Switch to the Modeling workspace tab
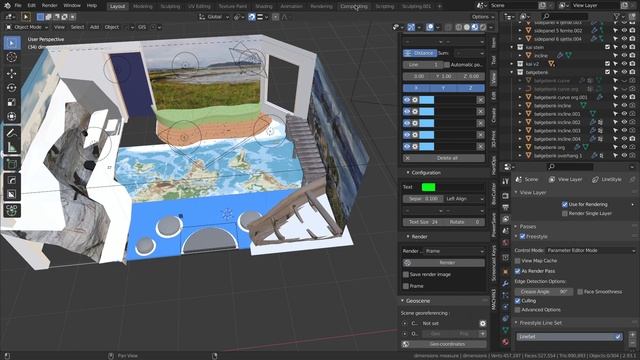The width and height of the screenshot is (640, 360). [x=143, y=6]
